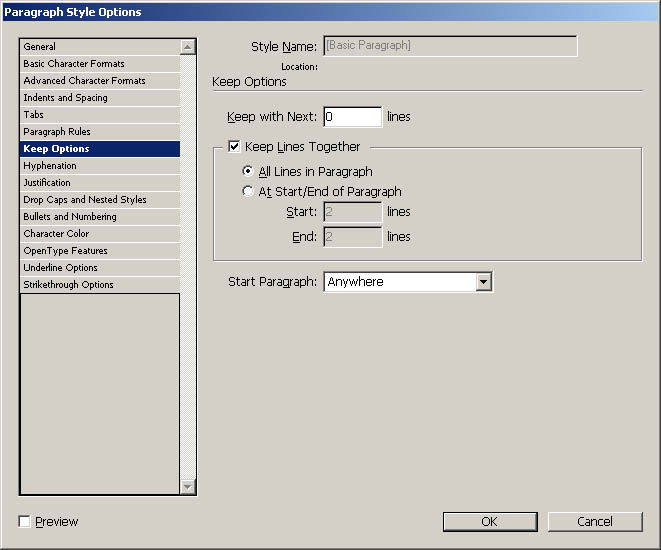Click the Style Name field
The width and height of the screenshot is (661, 550).
[x=450, y=46]
